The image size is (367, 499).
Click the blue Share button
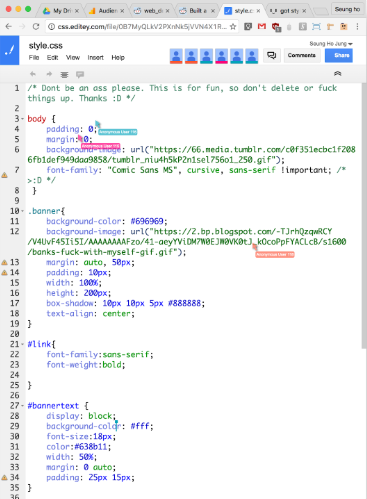coord(339,55)
